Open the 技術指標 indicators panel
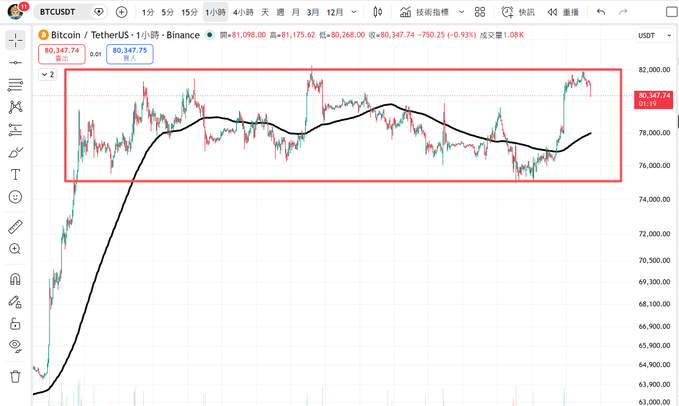This screenshot has width=679, height=406. coord(424,12)
